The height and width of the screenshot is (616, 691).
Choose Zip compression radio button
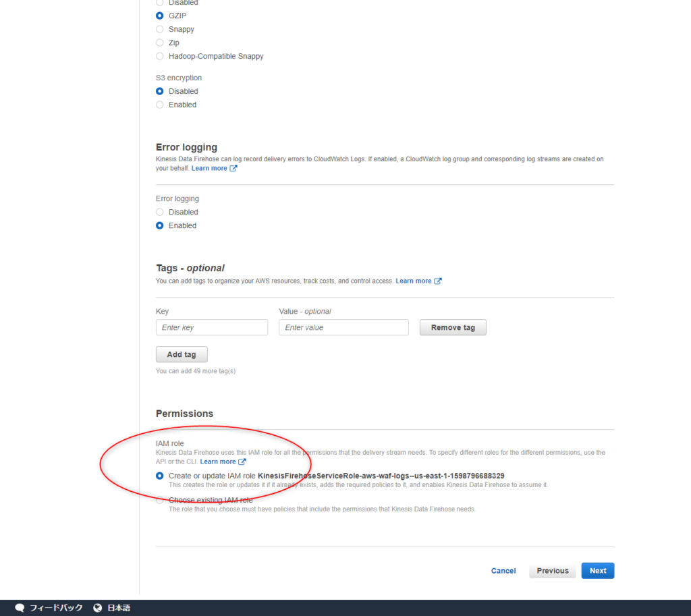(160, 43)
